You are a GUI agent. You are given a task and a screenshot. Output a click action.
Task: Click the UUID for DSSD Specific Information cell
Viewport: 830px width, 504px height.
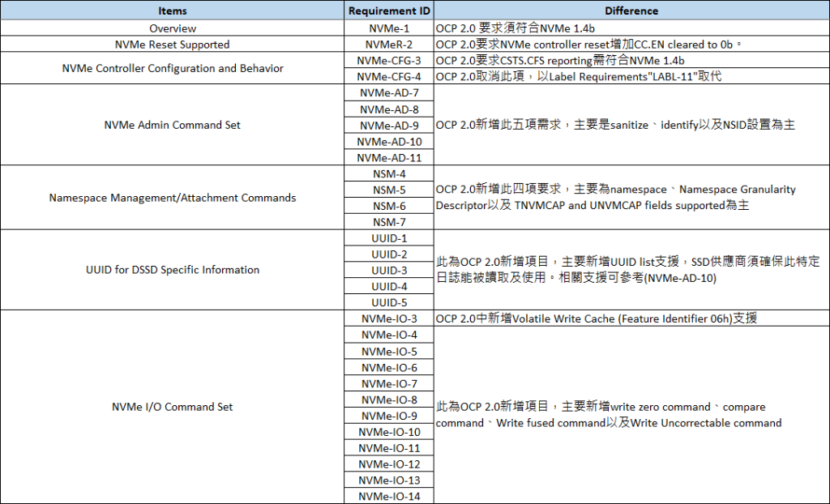172,270
